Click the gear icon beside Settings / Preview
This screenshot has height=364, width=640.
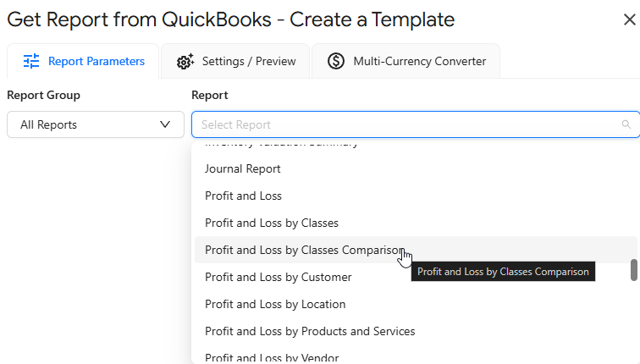coord(185,61)
